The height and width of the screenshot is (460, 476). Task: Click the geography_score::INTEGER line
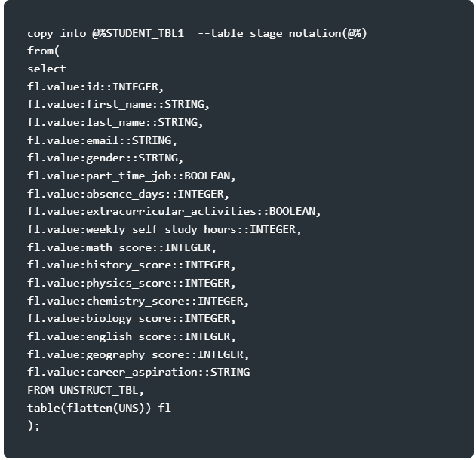pos(138,354)
